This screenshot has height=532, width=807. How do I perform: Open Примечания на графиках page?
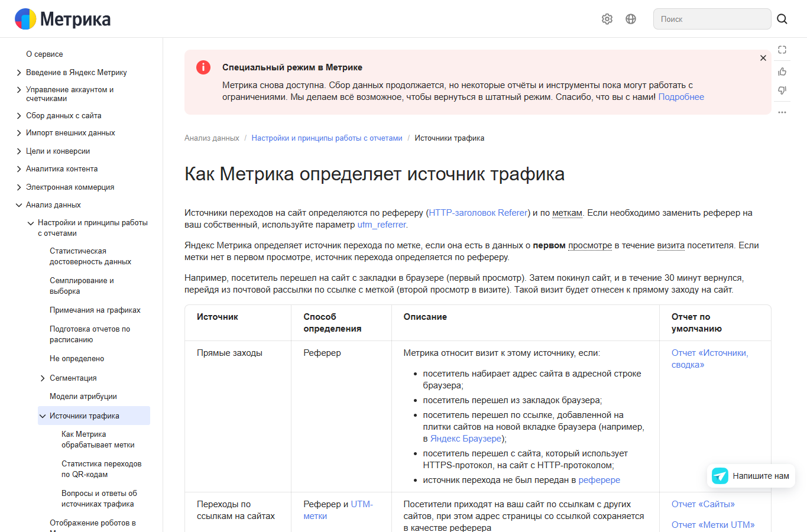pos(95,310)
